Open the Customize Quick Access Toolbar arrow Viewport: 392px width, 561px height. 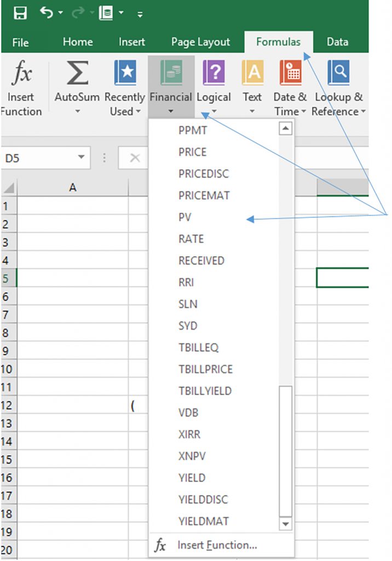tap(140, 14)
